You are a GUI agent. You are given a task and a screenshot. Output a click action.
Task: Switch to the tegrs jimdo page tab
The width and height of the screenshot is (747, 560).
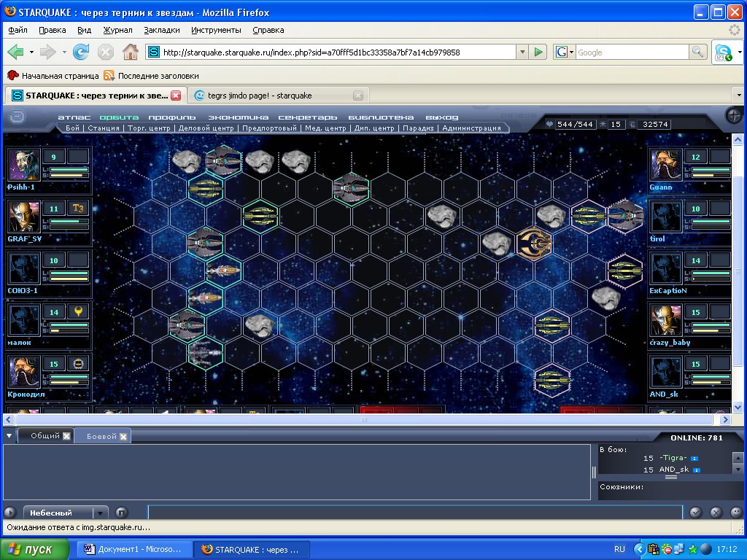270,96
